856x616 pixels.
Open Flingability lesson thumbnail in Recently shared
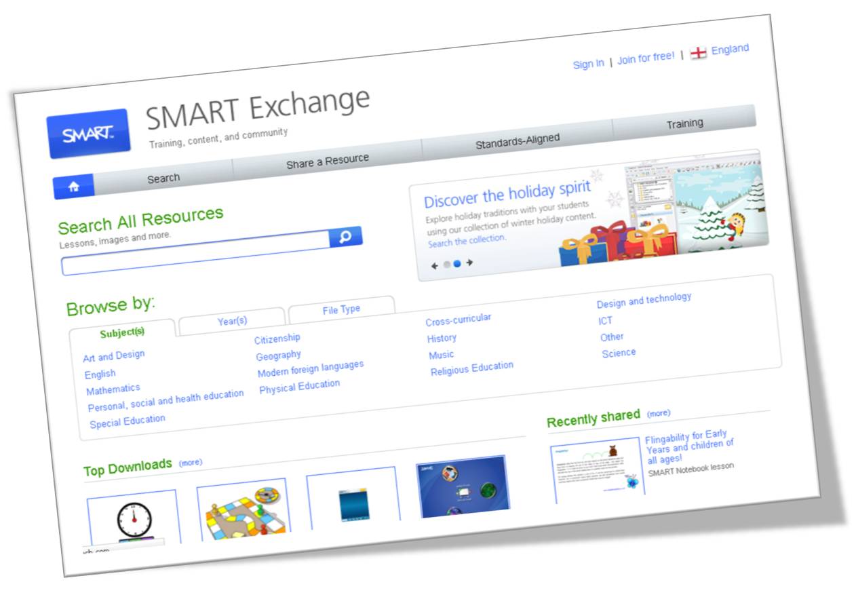point(598,471)
